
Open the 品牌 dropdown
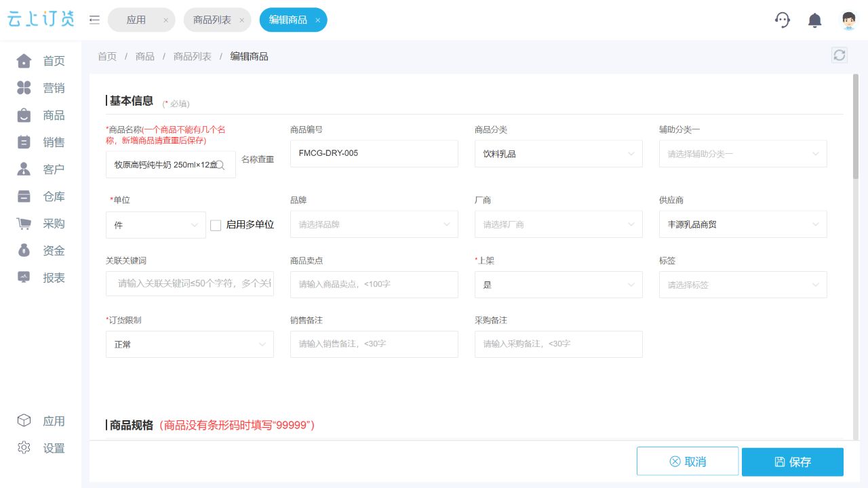pos(374,224)
